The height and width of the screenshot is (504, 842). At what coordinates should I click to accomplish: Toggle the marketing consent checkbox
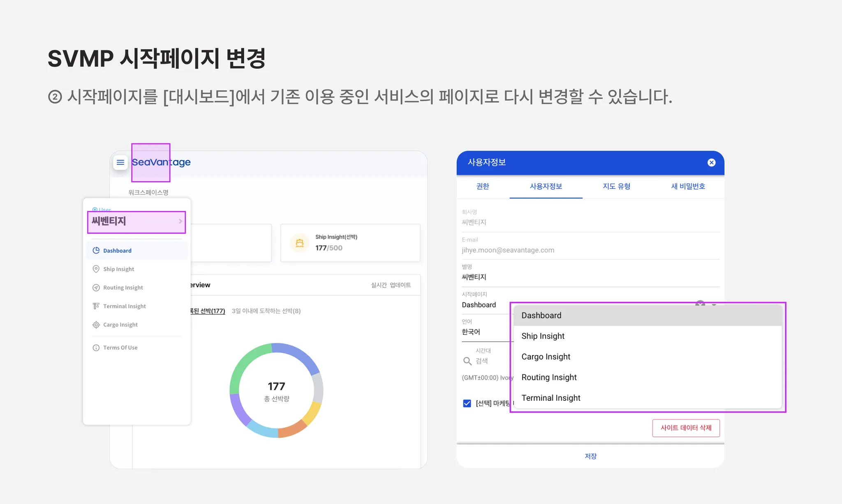(467, 403)
